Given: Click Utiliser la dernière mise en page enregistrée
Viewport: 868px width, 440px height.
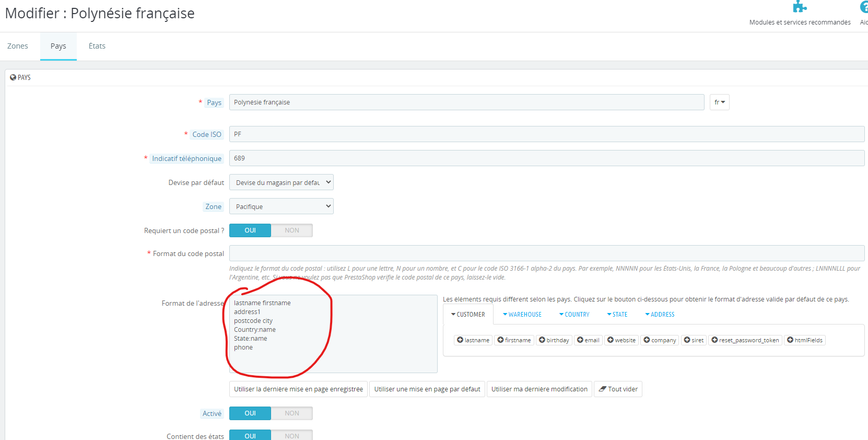Looking at the screenshot, I should point(298,389).
